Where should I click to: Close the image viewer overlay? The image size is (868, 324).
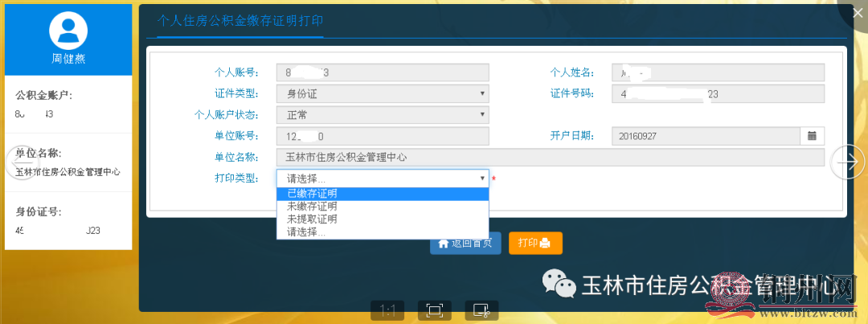[x=857, y=8]
